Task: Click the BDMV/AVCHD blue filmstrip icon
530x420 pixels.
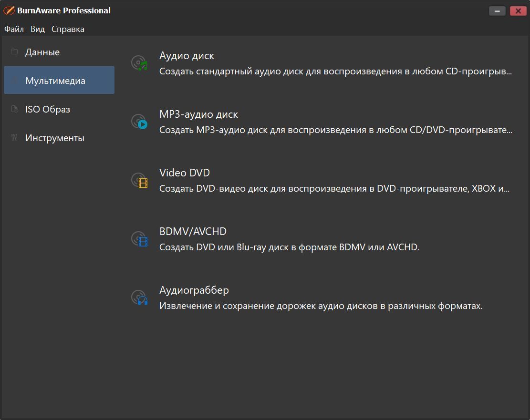Action: [140, 239]
